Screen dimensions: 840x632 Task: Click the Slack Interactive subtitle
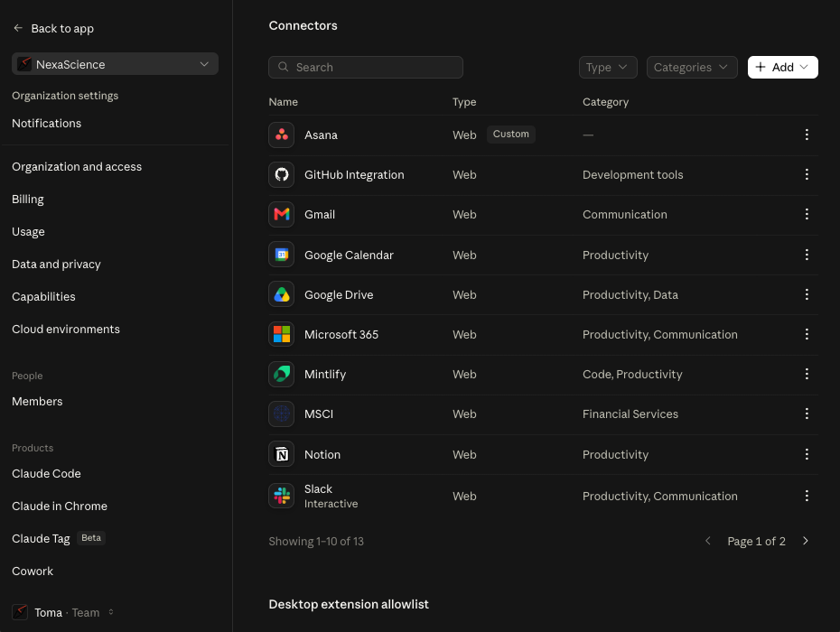click(x=331, y=504)
